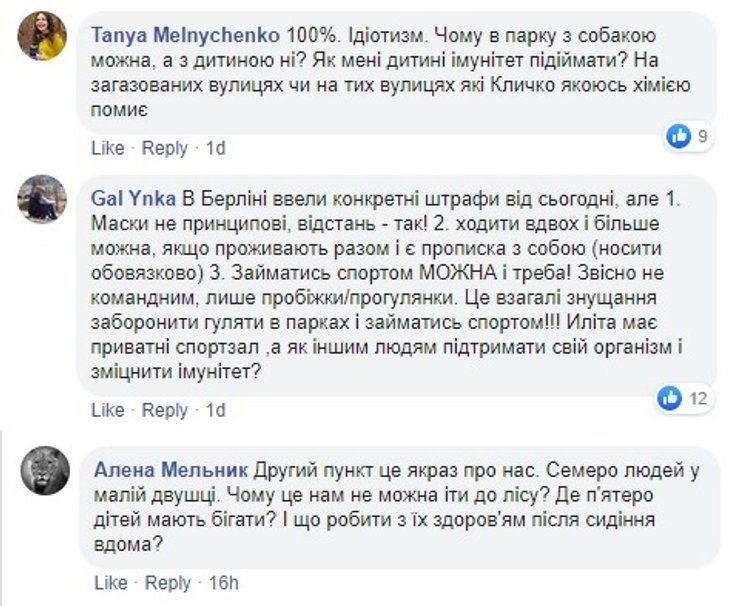
Task: Reply to Алена Мельник's comment
Action: click(x=166, y=583)
